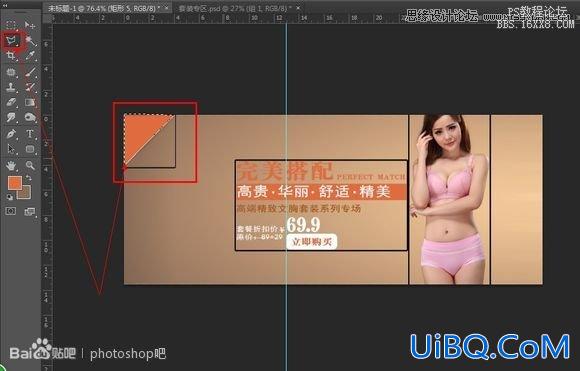This screenshot has width=580, height=371.
Task: Select the Clone Stamp tool
Action: (x=11, y=87)
